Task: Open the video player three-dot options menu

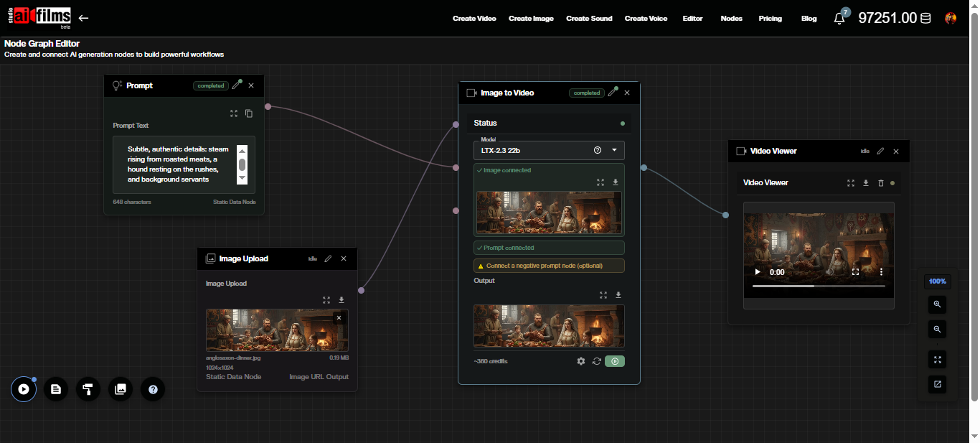Action: click(x=881, y=271)
